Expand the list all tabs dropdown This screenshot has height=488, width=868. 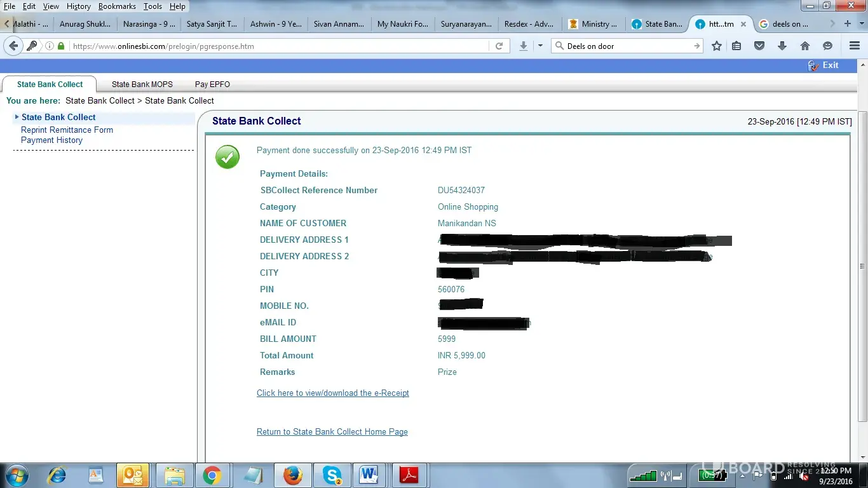863,24
